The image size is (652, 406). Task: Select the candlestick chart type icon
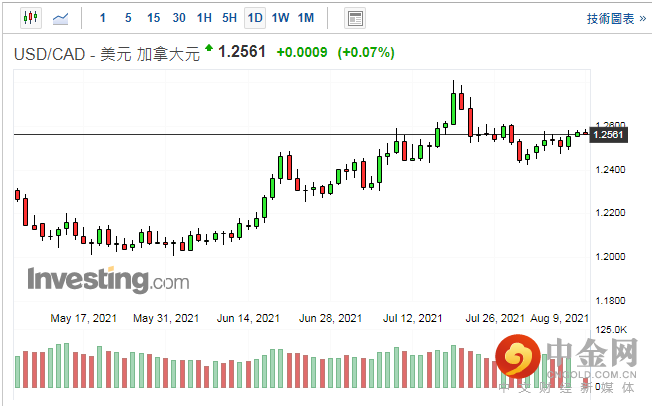pyautogui.click(x=31, y=18)
